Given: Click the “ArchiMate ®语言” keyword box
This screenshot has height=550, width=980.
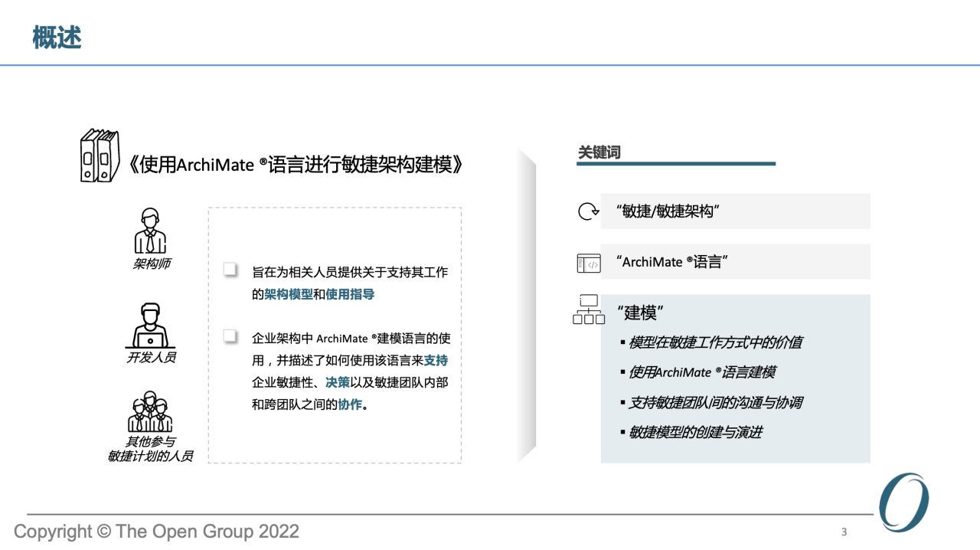Looking at the screenshot, I should tap(736, 262).
